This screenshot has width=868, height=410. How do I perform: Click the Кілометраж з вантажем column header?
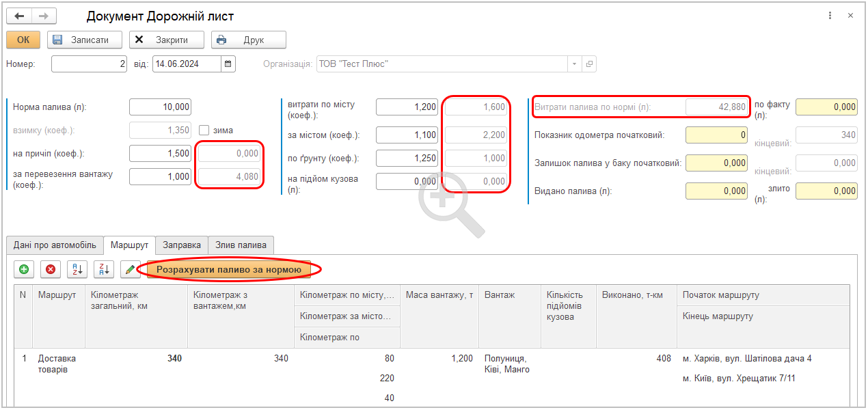pos(241,316)
